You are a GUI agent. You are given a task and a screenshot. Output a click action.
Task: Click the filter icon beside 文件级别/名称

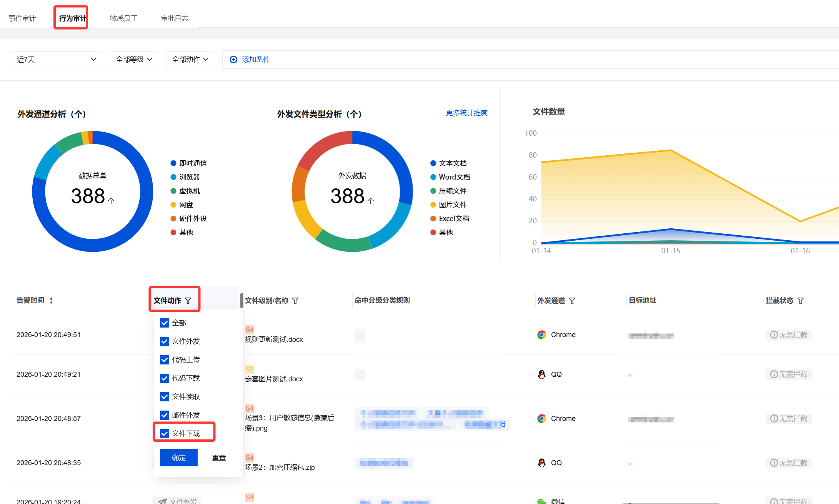coord(295,301)
